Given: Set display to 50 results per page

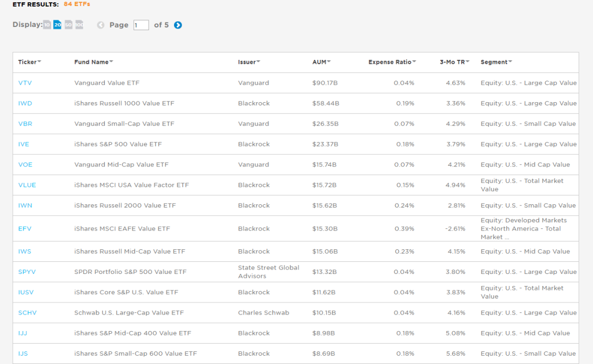Looking at the screenshot, I should [x=69, y=25].
